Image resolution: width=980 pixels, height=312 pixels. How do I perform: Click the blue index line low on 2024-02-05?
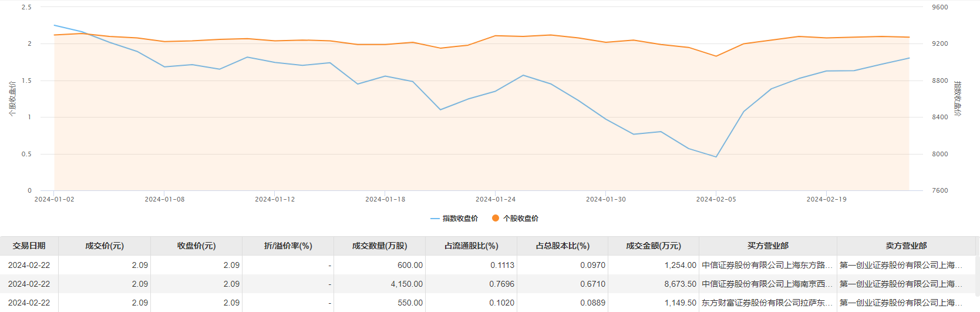[x=716, y=157]
